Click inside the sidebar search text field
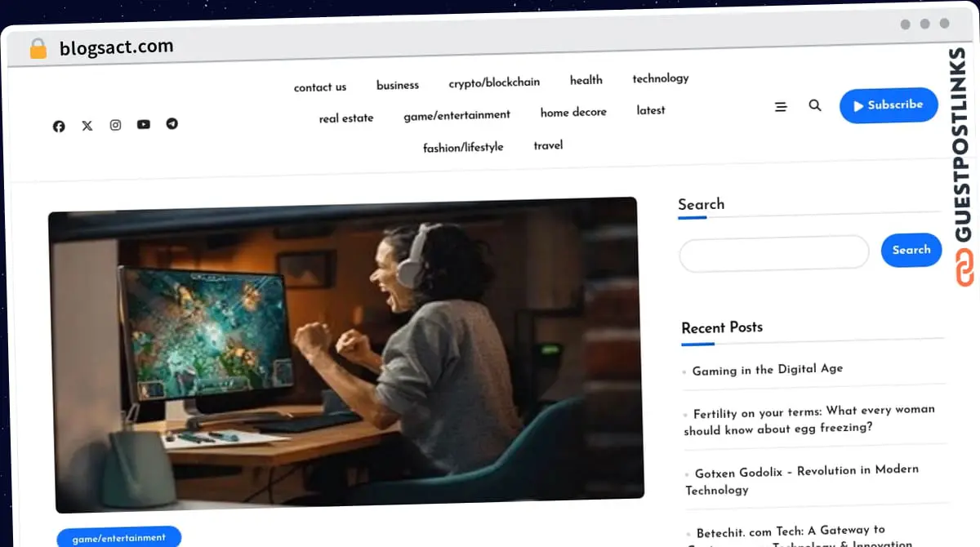980x547 pixels. [x=773, y=252]
